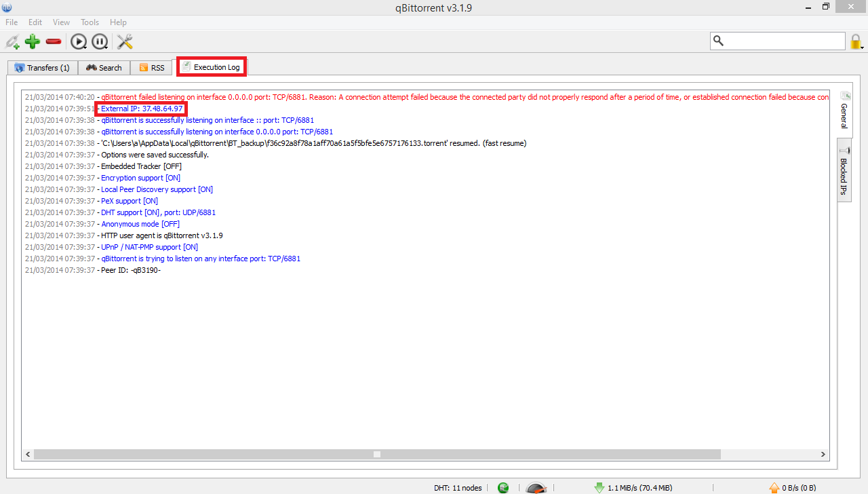Click the yellow lock UI icon

tap(856, 41)
